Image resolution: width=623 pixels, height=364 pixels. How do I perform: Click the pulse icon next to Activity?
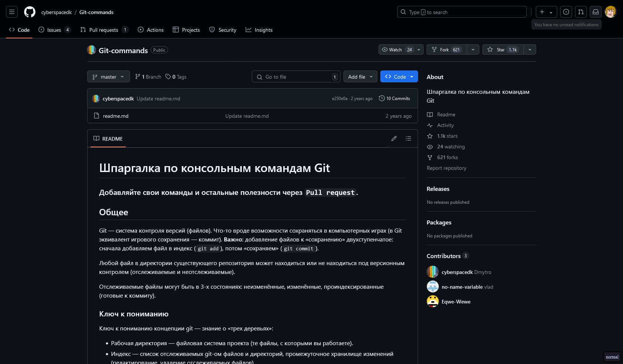coord(430,125)
